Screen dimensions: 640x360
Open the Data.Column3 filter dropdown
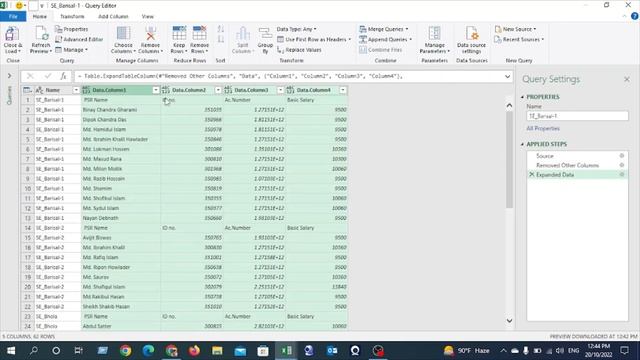pyautogui.click(x=280, y=90)
